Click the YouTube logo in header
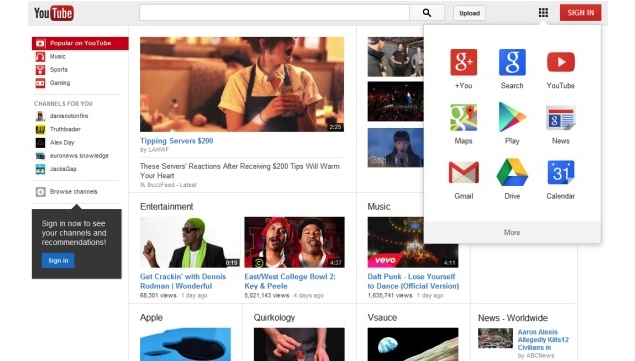The image size is (635, 361). point(53,13)
